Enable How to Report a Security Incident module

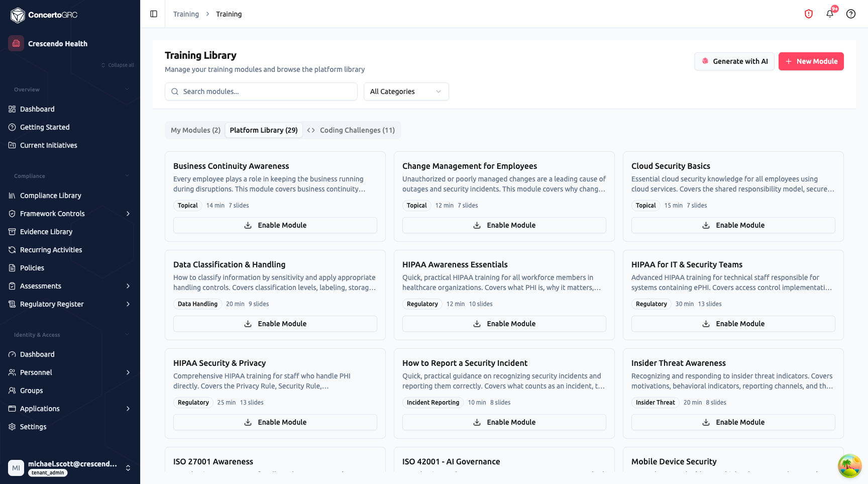coord(504,422)
